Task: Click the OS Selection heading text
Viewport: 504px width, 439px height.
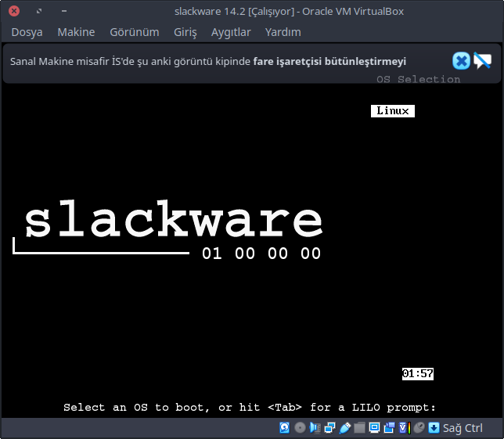Action: [x=418, y=79]
